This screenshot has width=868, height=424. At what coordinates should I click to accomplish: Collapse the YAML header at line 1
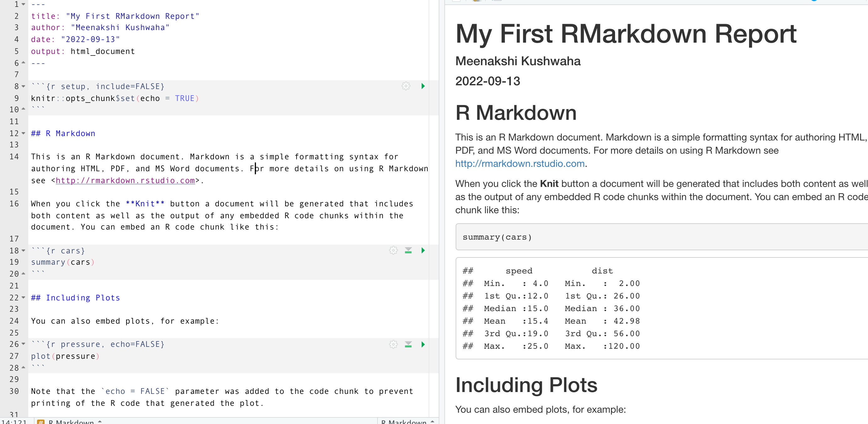(x=23, y=4)
